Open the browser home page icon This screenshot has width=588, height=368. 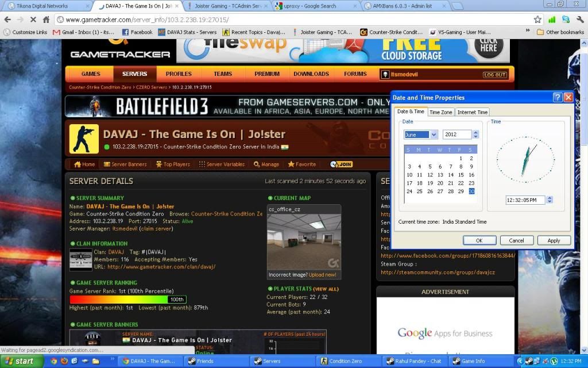coord(46,20)
